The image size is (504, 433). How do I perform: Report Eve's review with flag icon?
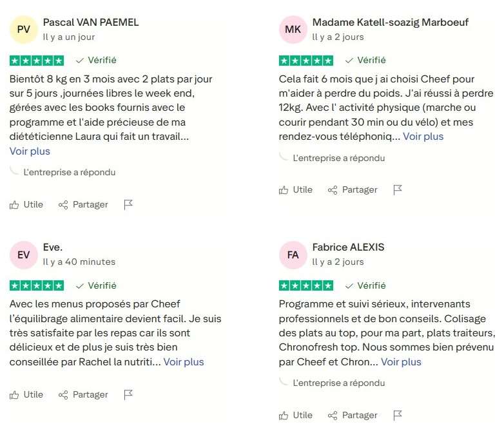128,395
